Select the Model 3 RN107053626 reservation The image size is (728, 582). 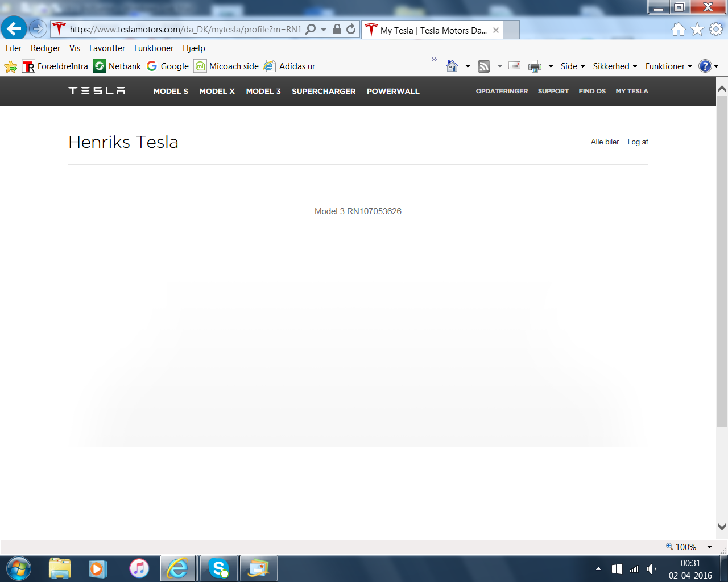[358, 211]
